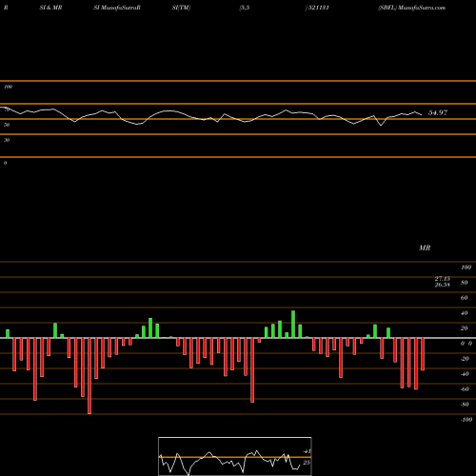The height and width of the screenshot is (476, 476).
Task: Click the longest red histogram bar
Action: point(89,376)
